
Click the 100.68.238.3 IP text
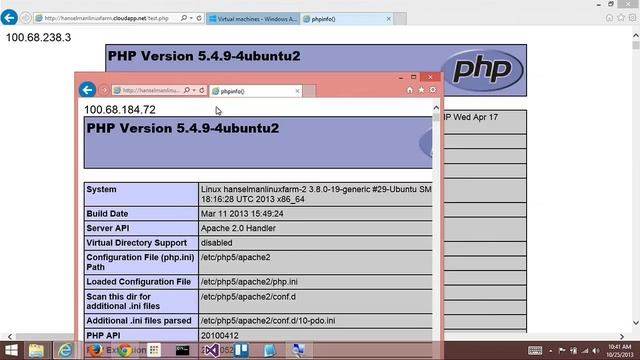pos(38,37)
